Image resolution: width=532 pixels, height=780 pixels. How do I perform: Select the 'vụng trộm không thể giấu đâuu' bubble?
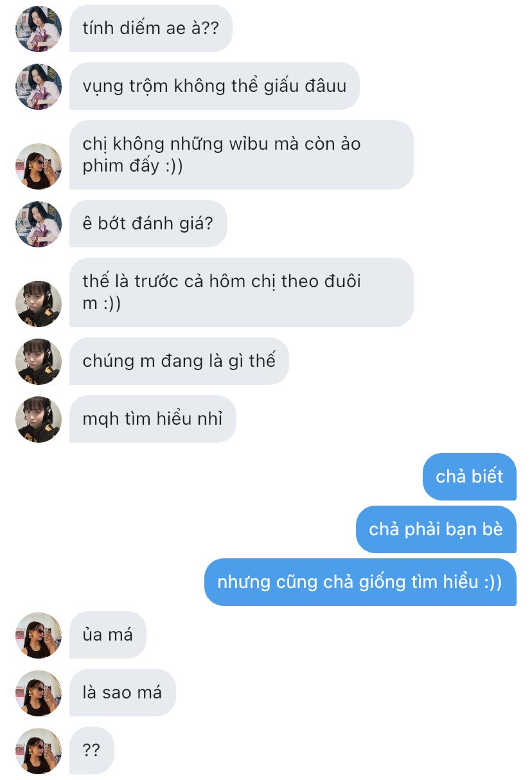[x=215, y=86]
